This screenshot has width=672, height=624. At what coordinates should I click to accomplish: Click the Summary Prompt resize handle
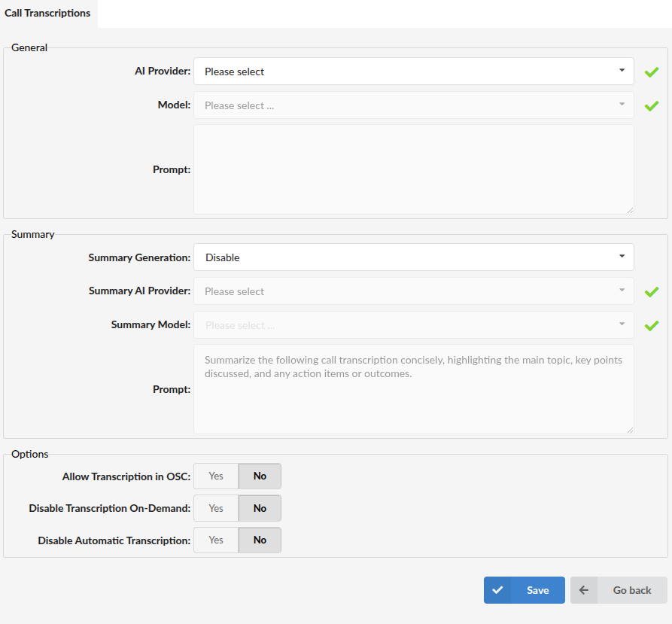(x=630, y=430)
